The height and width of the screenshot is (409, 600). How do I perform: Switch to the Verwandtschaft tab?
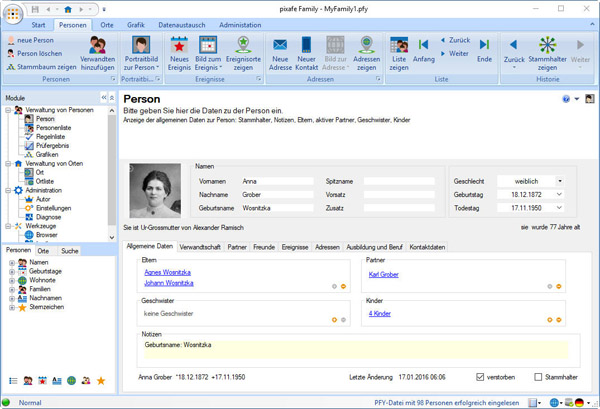click(202, 245)
